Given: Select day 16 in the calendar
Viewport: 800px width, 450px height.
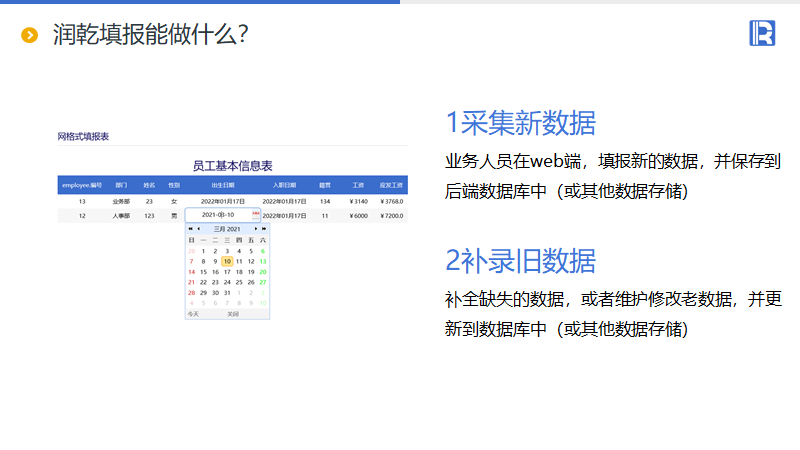Looking at the screenshot, I should coord(215,272).
